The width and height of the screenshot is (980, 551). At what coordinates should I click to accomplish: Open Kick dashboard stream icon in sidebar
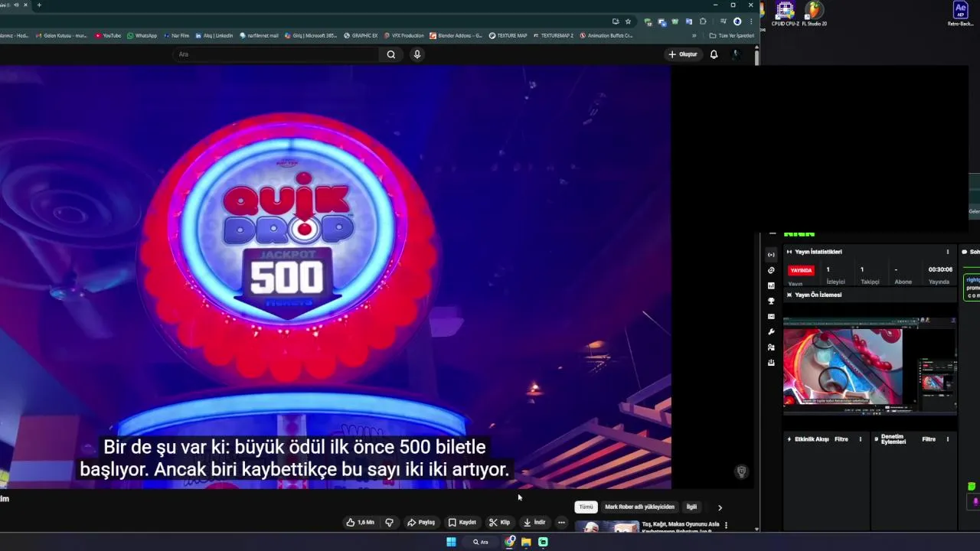(771, 255)
